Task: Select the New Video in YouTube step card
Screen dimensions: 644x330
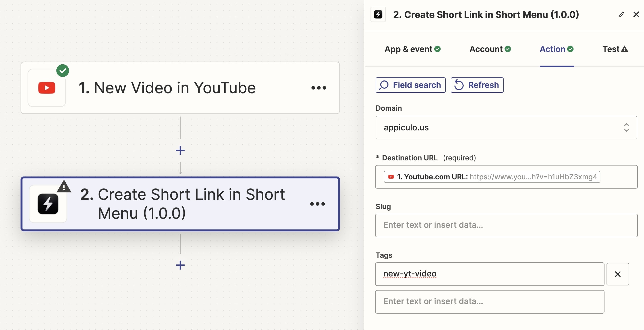Action: [180, 88]
